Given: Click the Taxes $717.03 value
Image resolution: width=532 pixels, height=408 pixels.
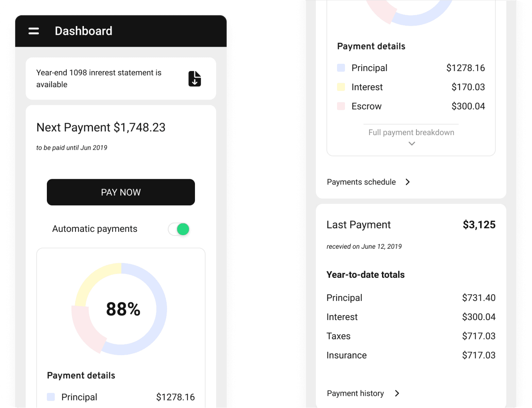Looking at the screenshot, I should click(479, 336).
